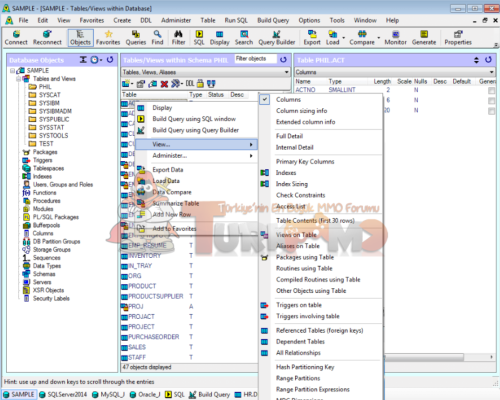This screenshot has height=400, width=500.
Task: Click the Export toolbar icon
Action: tap(312, 37)
